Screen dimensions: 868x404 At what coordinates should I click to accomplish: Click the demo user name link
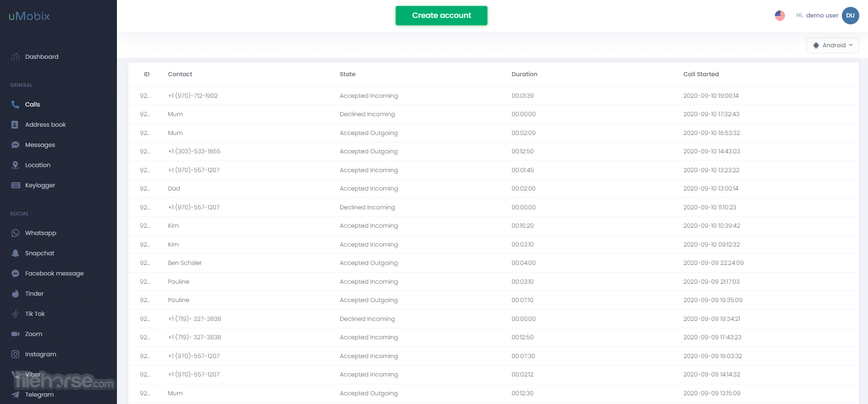tap(822, 15)
